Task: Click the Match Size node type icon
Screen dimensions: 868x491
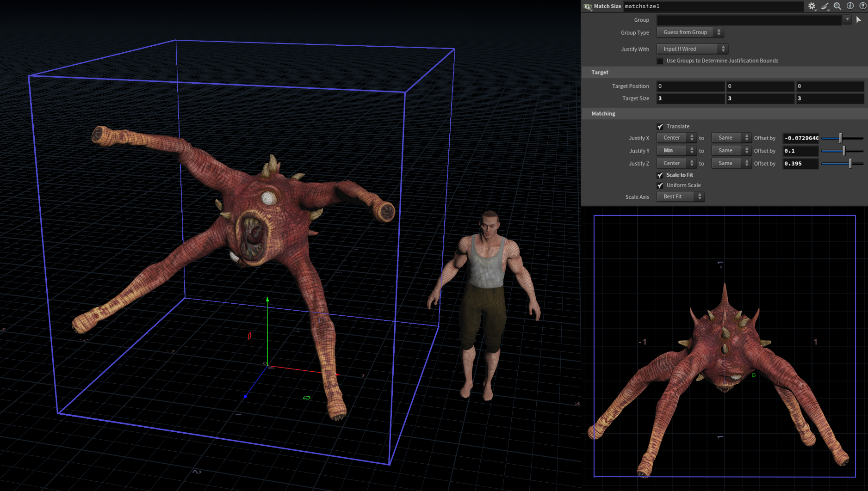Action: pyautogui.click(x=588, y=6)
